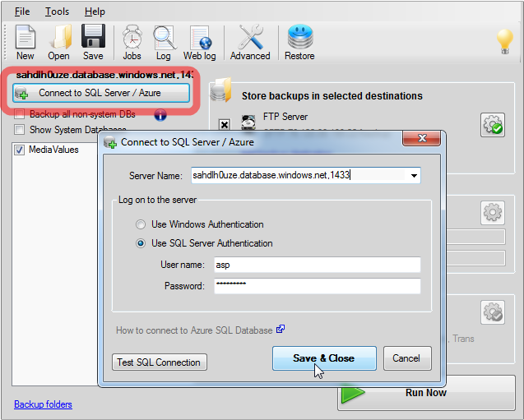
Task: Click the FTP Server destination label
Action: (x=285, y=117)
